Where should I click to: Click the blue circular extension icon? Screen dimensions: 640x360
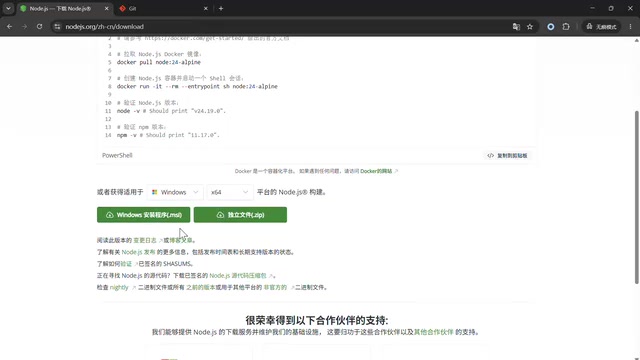pyautogui.click(x=551, y=27)
